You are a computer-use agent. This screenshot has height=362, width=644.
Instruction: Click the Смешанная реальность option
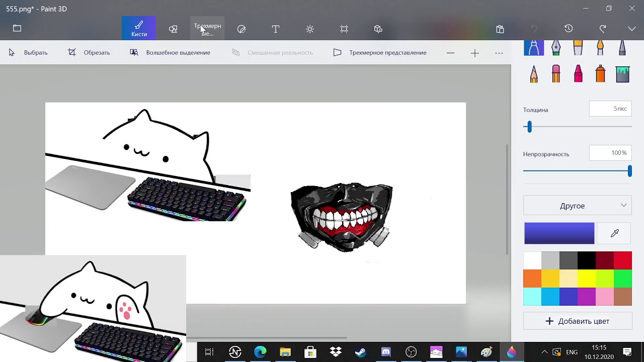click(272, 53)
